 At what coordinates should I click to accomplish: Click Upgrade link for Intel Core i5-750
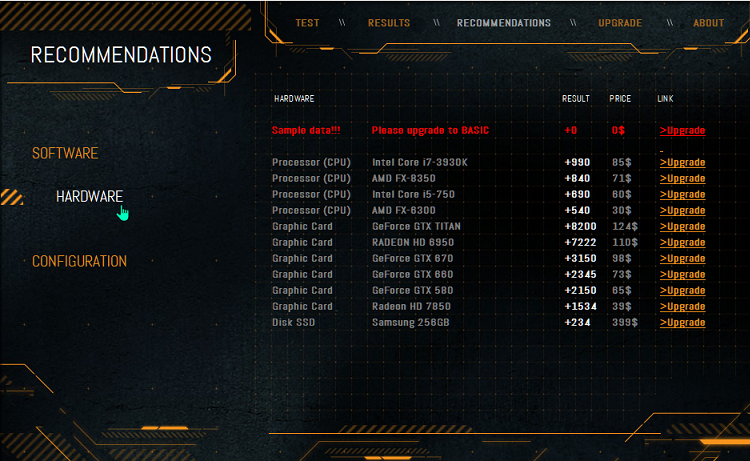tap(682, 194)
